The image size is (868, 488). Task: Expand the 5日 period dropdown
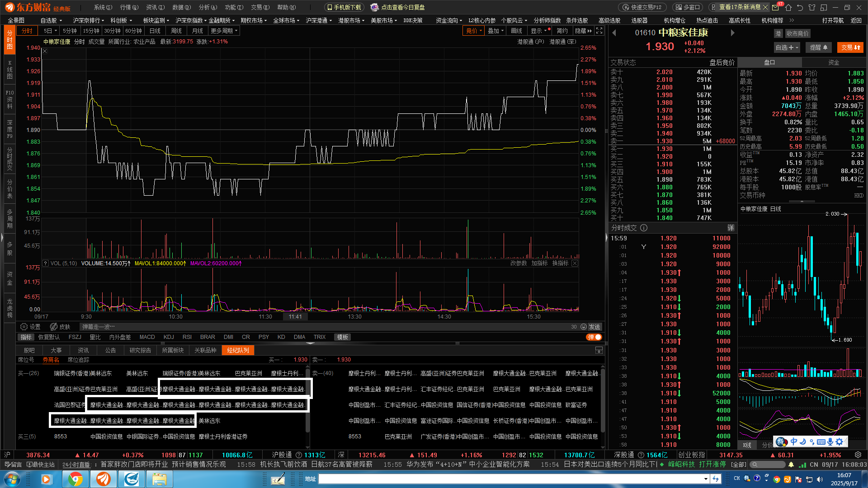tap(50, 31)
